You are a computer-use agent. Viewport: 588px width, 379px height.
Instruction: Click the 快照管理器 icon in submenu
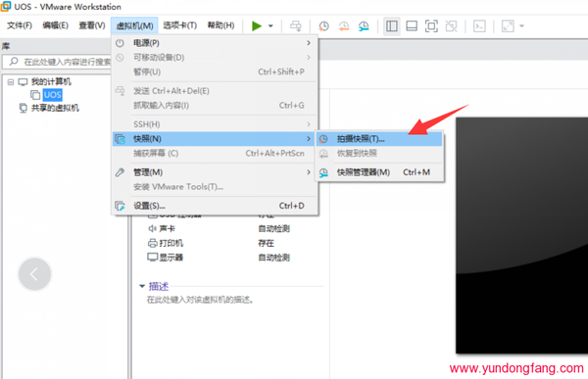tap(323, 172)
